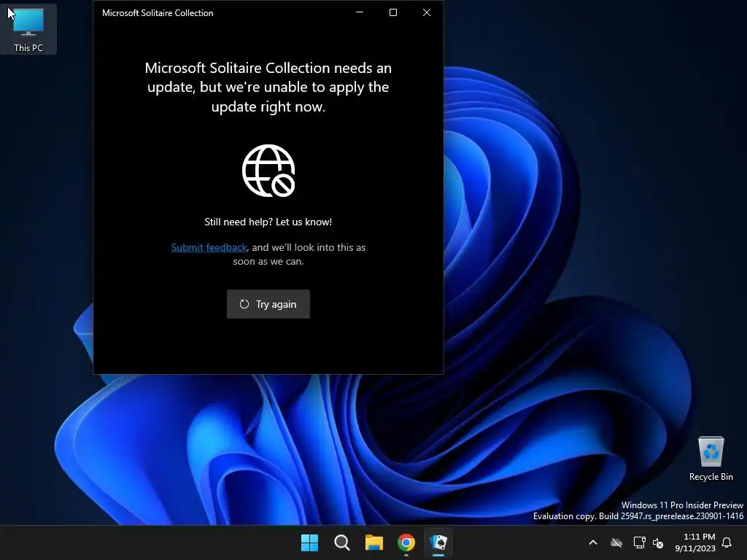747x560 pixels.
Task: Open the Submit feedback link
Action: pyautogui.click(x=209, y=248)
